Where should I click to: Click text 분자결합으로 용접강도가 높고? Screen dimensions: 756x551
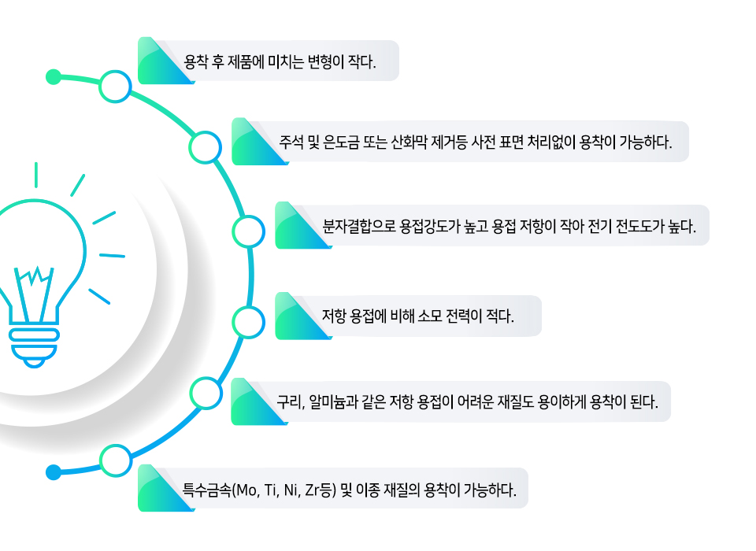(405, 226)
